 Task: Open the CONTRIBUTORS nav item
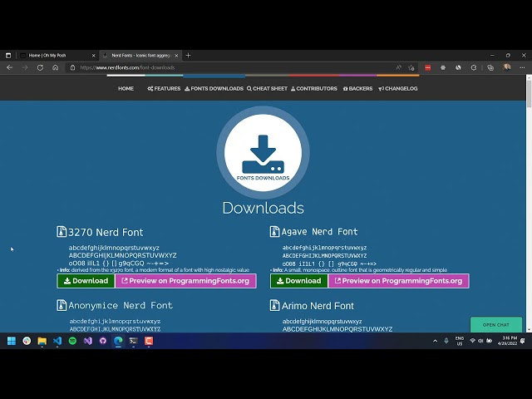tap(314, 89)
